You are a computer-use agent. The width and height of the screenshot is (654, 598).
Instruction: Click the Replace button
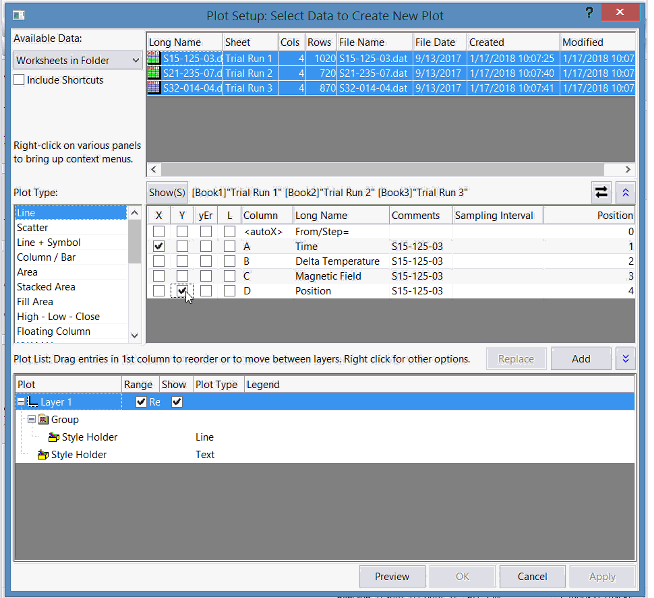click(516, 359)
